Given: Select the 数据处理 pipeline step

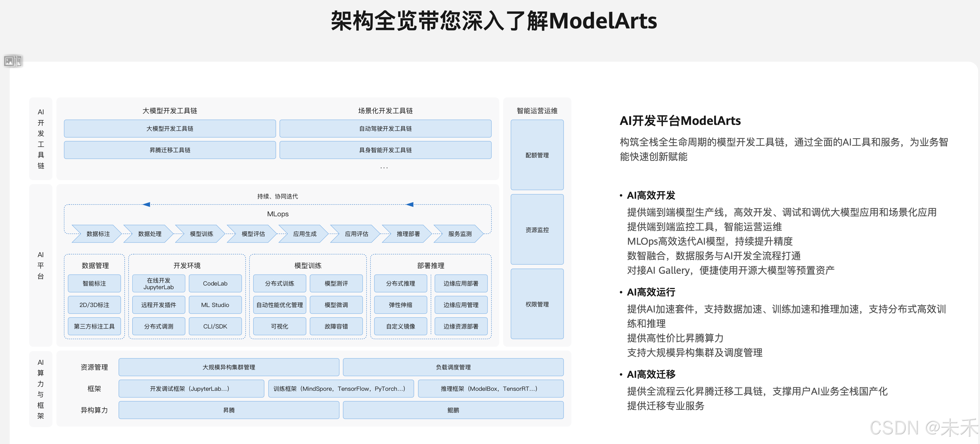Looking at the screenshot, I should click(x=150, y=234).
